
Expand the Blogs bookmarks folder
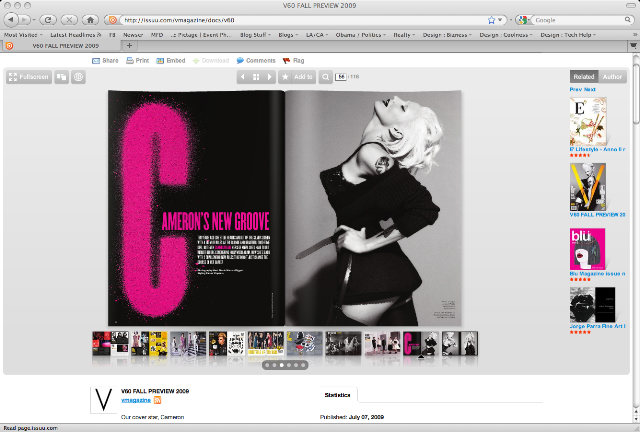(x=288, y=35)
